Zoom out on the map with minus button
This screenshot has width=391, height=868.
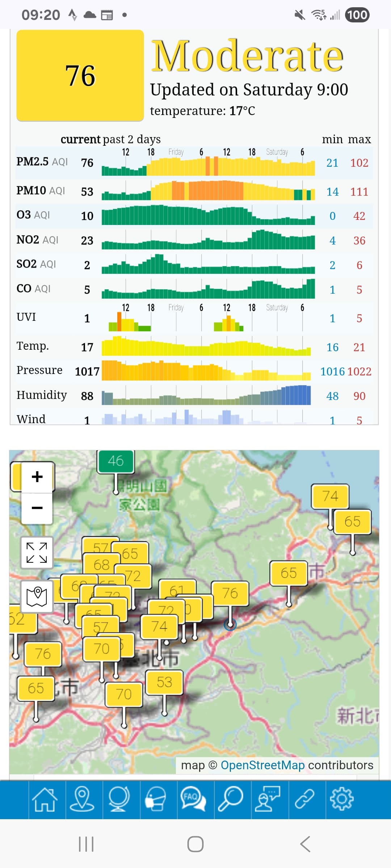coord(37,508)
